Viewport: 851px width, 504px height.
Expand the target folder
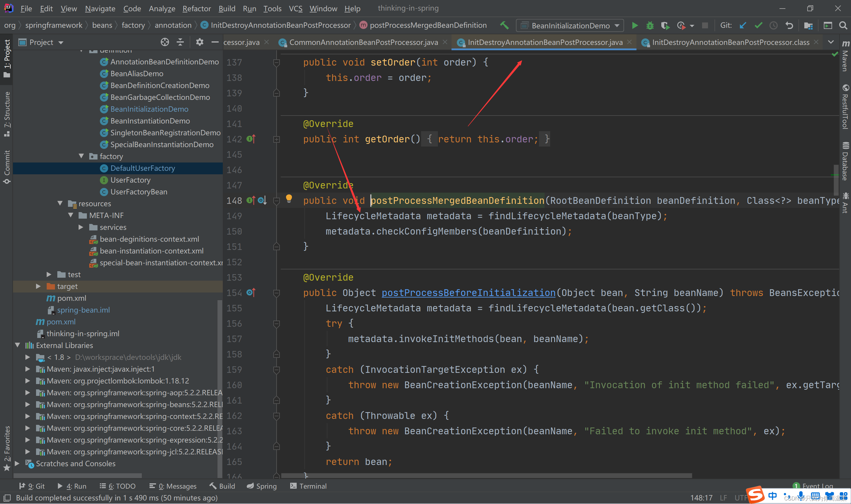point(38,286)
